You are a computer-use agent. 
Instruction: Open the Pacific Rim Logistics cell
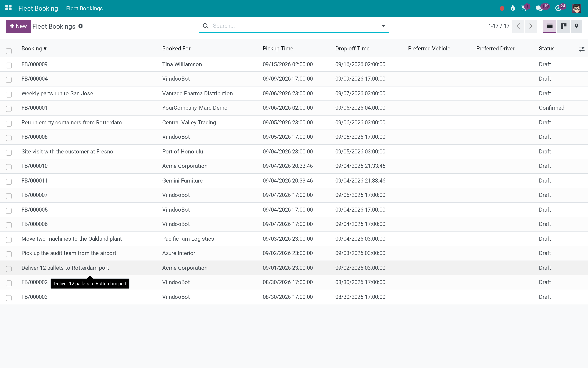(188, 239)
